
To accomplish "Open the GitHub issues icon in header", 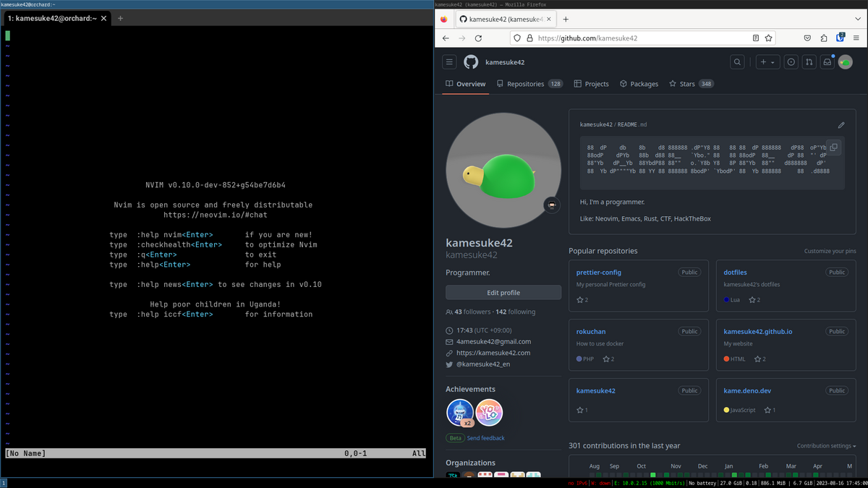I will tap(791, 62).
